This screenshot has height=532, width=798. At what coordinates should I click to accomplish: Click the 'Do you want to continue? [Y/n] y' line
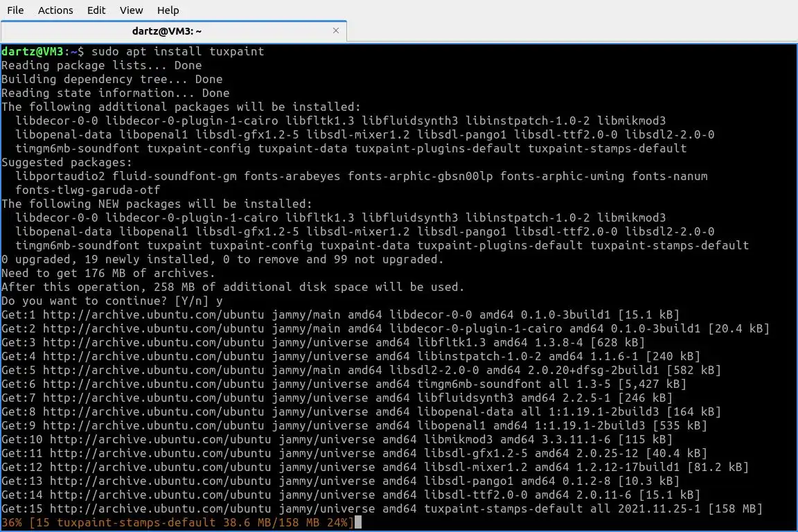pyautogui.click(x=112, y=301)
